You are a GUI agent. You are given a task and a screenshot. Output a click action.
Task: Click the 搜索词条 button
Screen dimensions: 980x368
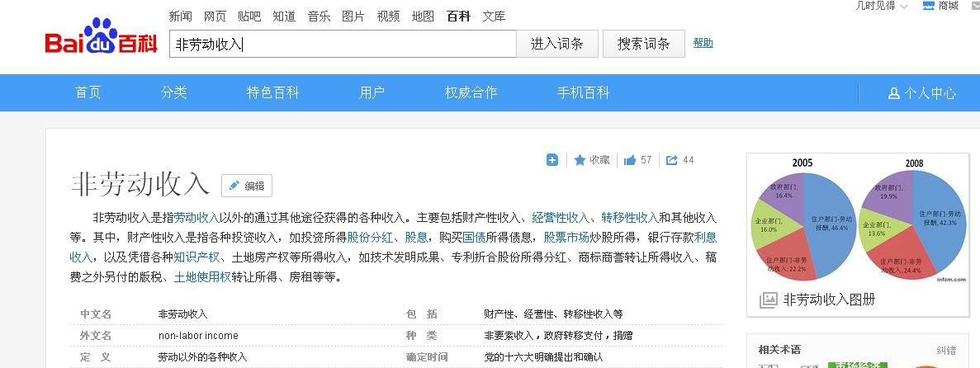click(x=643, y=45)
